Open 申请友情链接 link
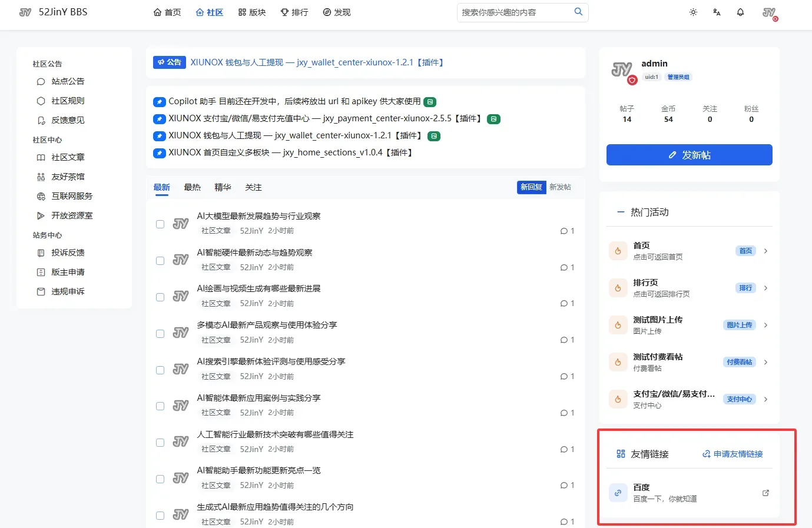The height and width of the screenshot is (528, 812). [733, 454]
